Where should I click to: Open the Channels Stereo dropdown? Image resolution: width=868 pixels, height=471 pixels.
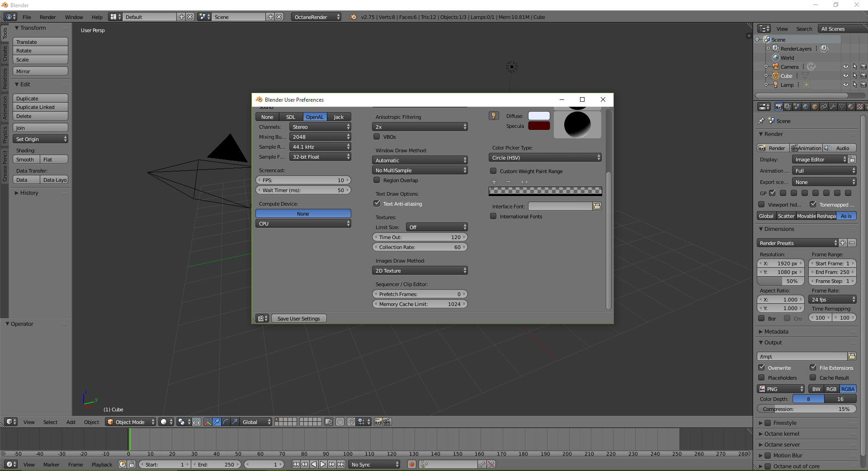pyautogui.click(x=320, y=127)
